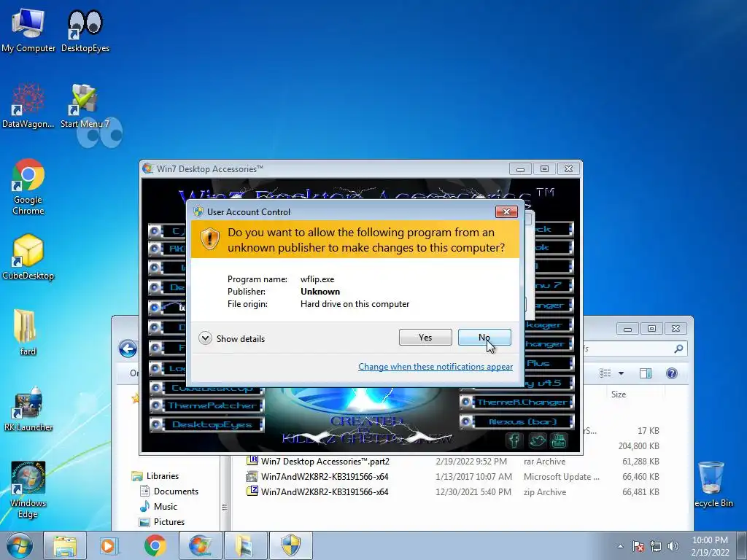This screenshot has width=747, height=560.
Task: Open Start Menu 7 desktop shortcut
Action: (x=85, y=106)
